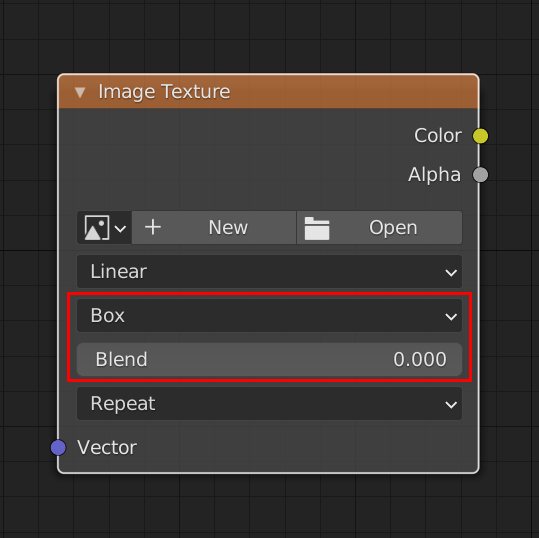The width and height of the screenshot is (539, 538).
Task: Click the chevron on the Repeat dropdown
Action: [451, 405]
